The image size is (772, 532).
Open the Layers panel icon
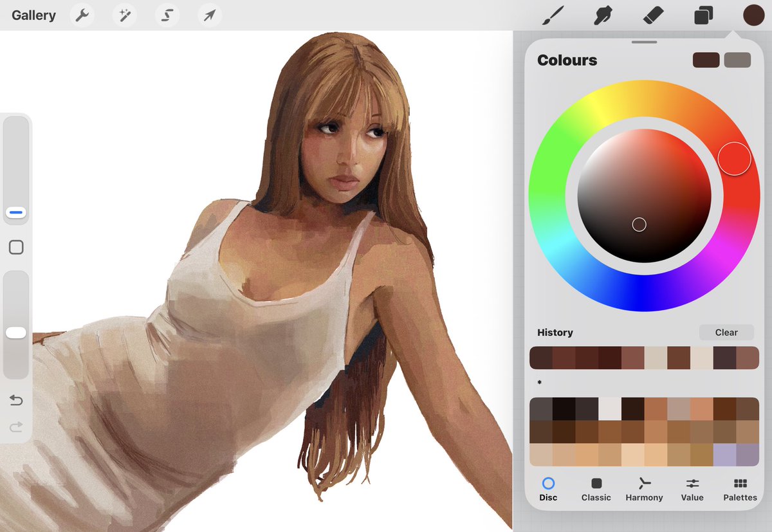pos(703,15)
